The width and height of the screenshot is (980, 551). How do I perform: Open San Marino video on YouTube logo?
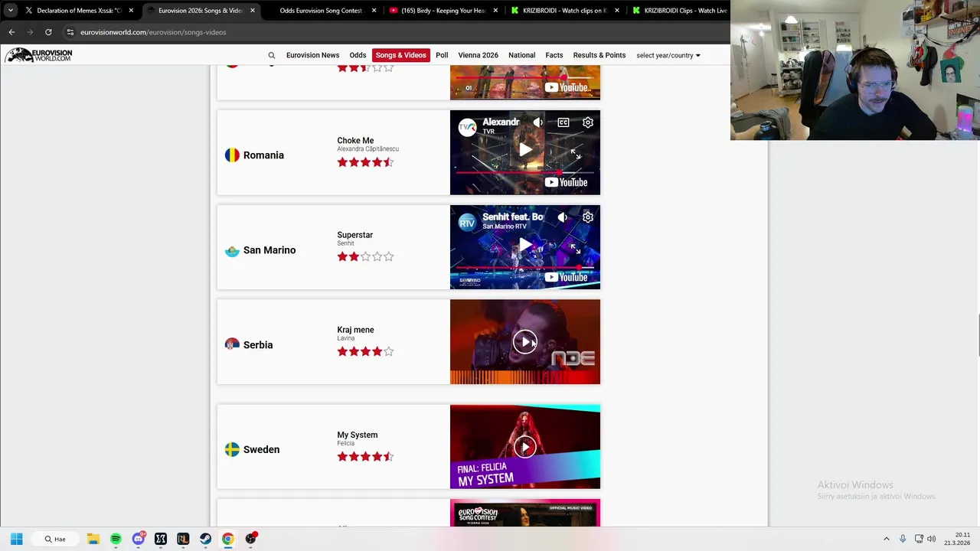567,277
